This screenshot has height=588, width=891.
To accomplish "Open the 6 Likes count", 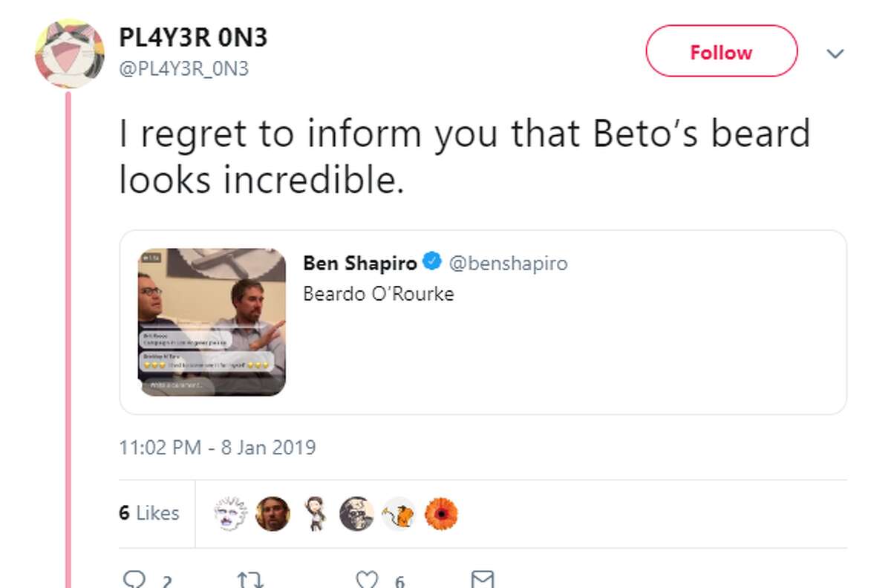I will (148, 513).
